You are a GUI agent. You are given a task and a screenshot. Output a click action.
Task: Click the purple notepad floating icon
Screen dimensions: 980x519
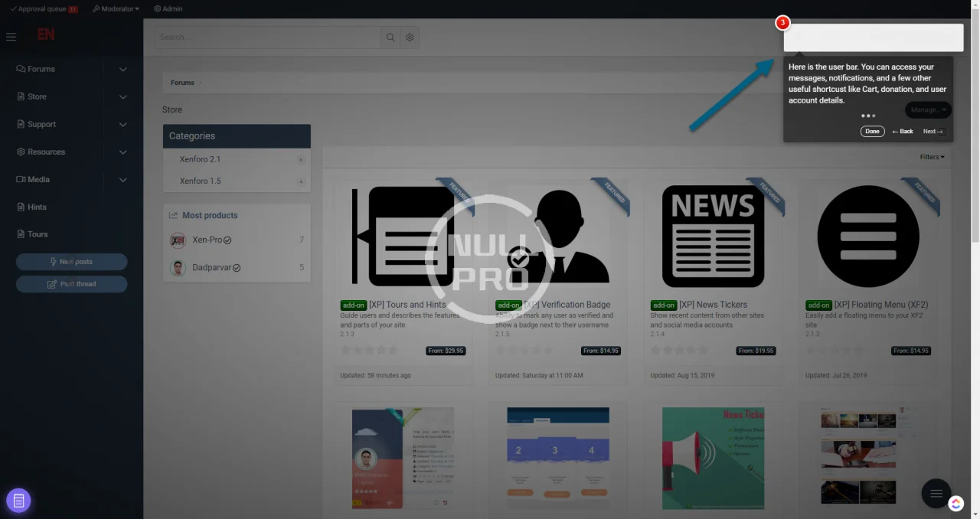[x=18, y=501]
